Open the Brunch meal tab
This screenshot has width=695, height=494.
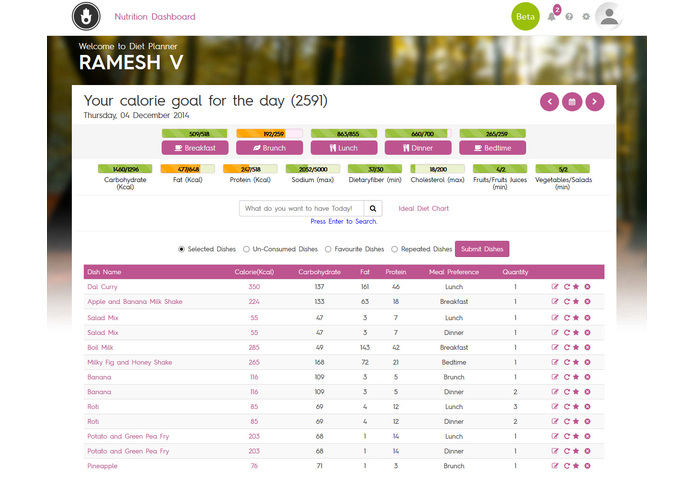(x=269, y=148)
